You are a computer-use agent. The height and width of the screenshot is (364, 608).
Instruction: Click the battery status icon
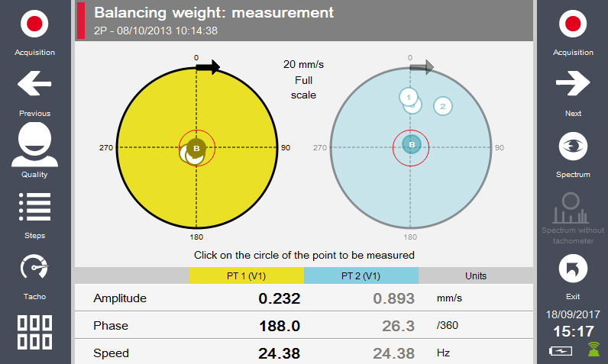tap(561, 350)
